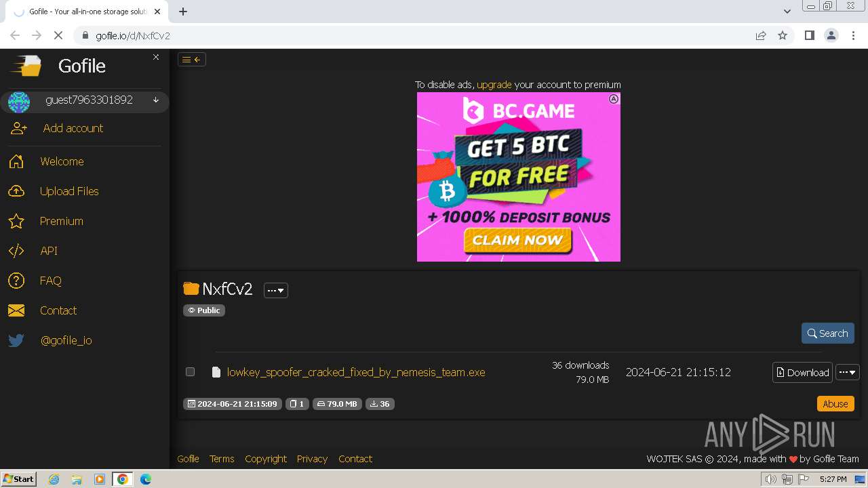Open the Terms footer link
The height and width of the screenshot is (488, 868).
tap(222, 459)
